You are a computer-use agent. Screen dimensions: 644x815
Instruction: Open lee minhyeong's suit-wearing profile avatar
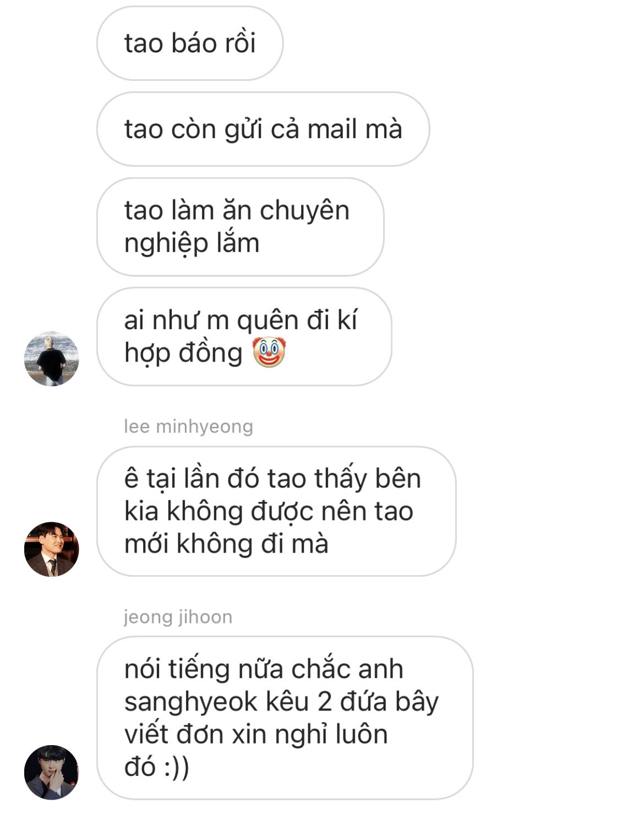(52, 549)
